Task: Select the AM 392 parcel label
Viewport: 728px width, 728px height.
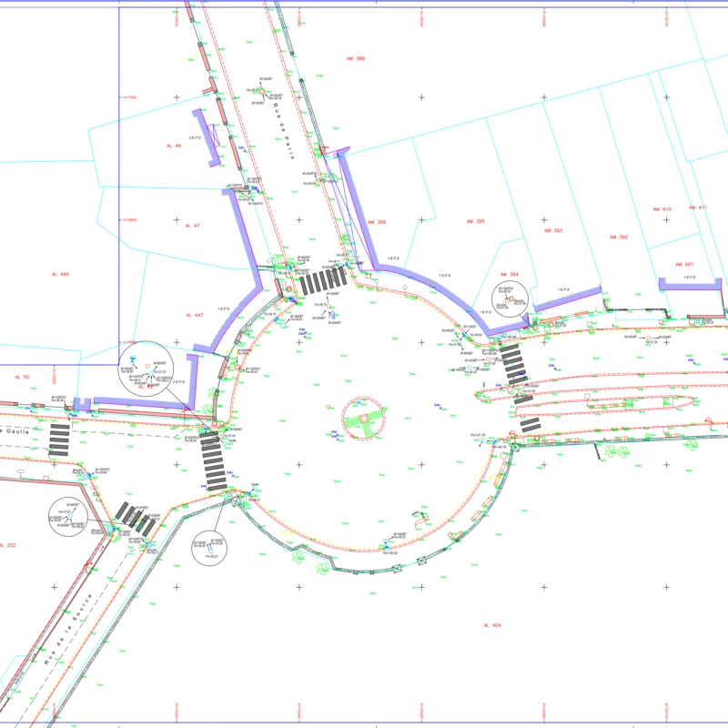Action: tap(618, 237)
